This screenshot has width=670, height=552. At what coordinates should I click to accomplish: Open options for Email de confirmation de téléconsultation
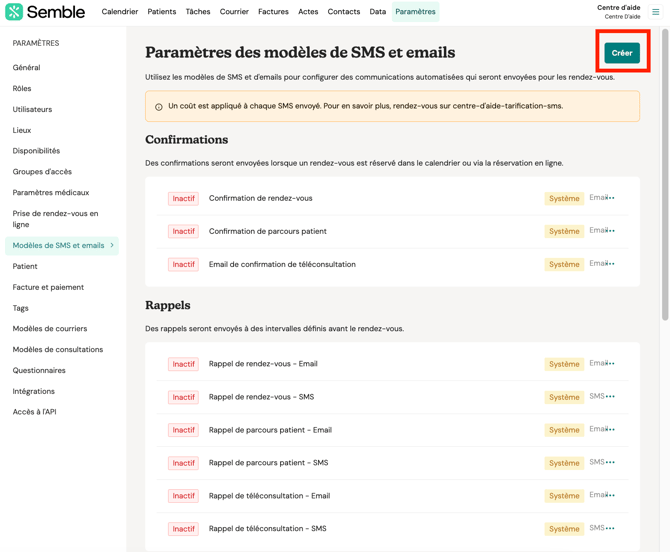pyautogui.click(x=611, y=264)
